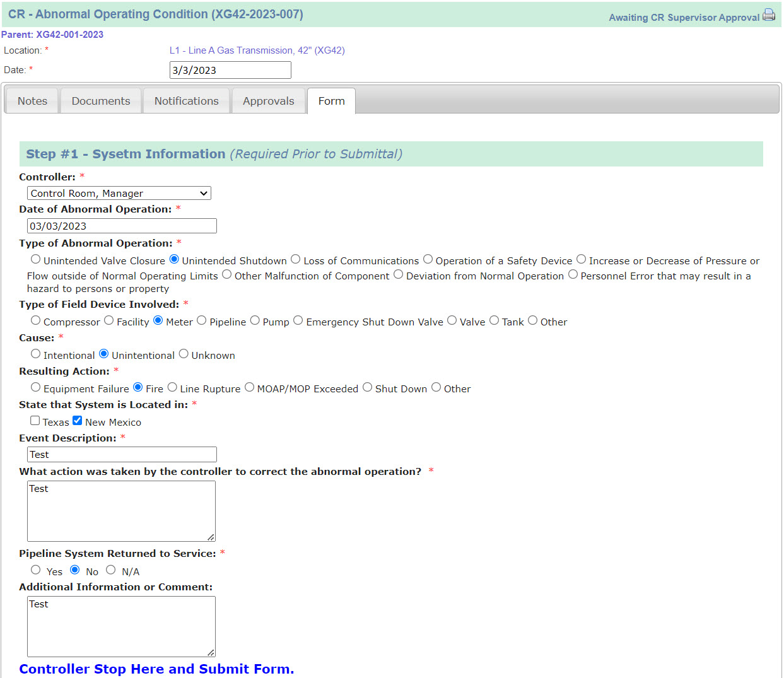Set cause to Intentional

(36, 354)
